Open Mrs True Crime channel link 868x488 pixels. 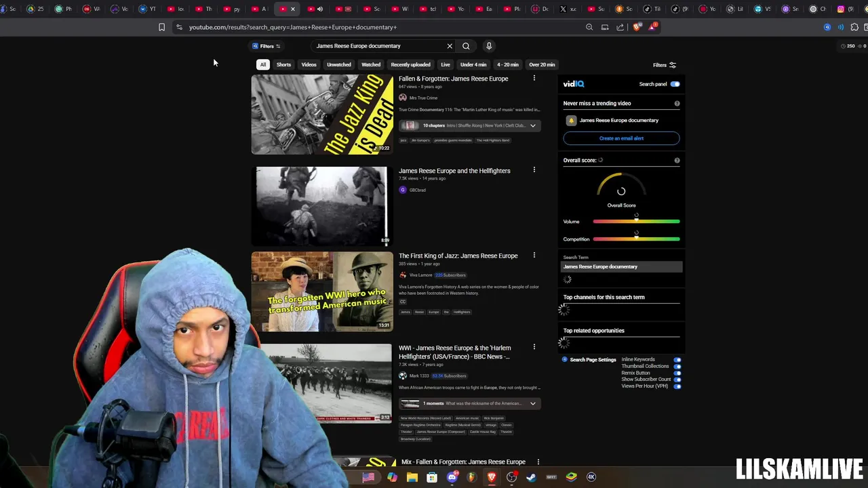coord(423,98)
